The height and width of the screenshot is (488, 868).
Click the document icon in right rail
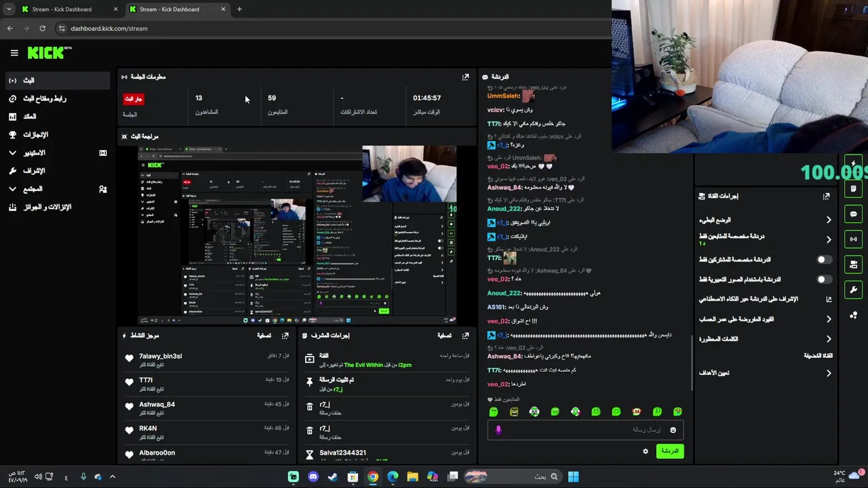[853, 189]
